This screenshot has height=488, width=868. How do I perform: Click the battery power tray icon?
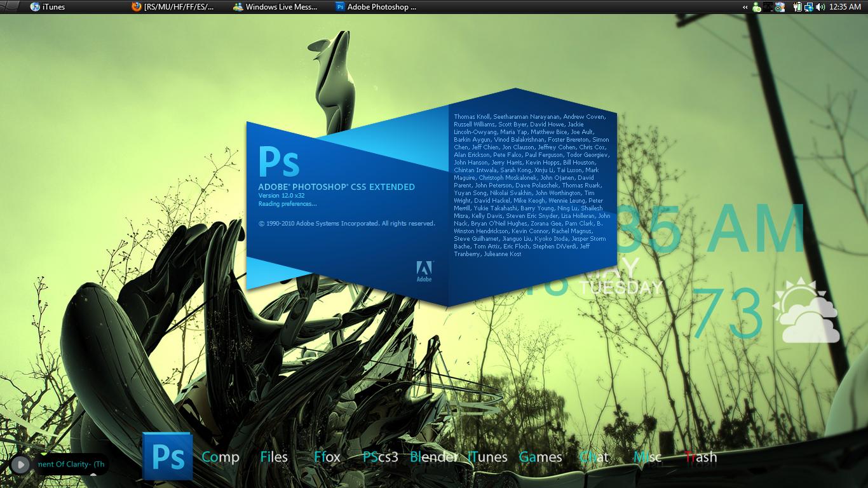pyautogui.click(x=797, y=7)
